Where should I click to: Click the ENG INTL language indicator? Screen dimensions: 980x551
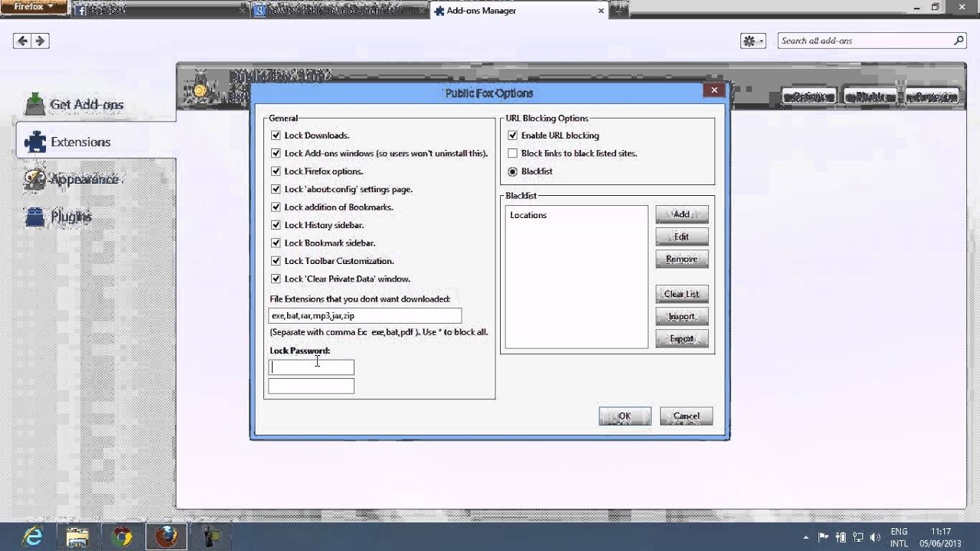pyautogui.click(x=899, y=536)
